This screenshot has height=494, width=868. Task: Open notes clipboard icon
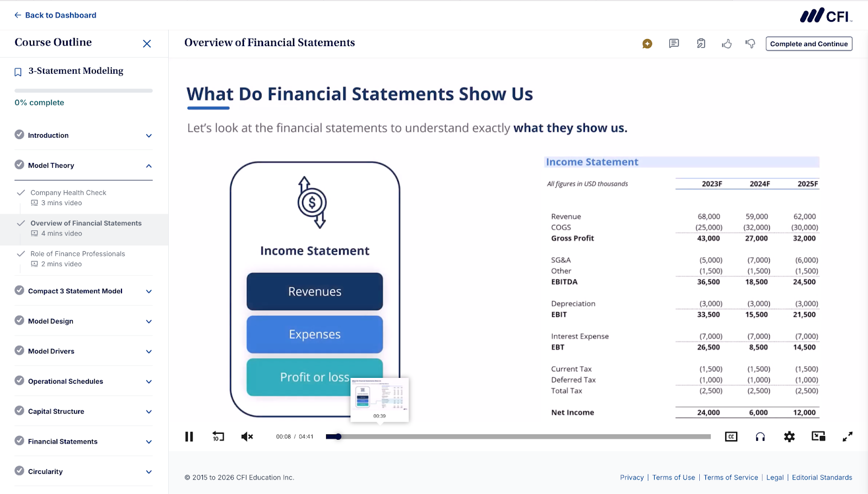click(x=701, y=43)
